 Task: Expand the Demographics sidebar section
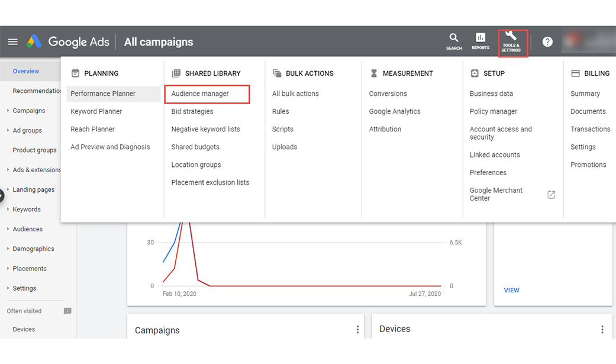8,249
